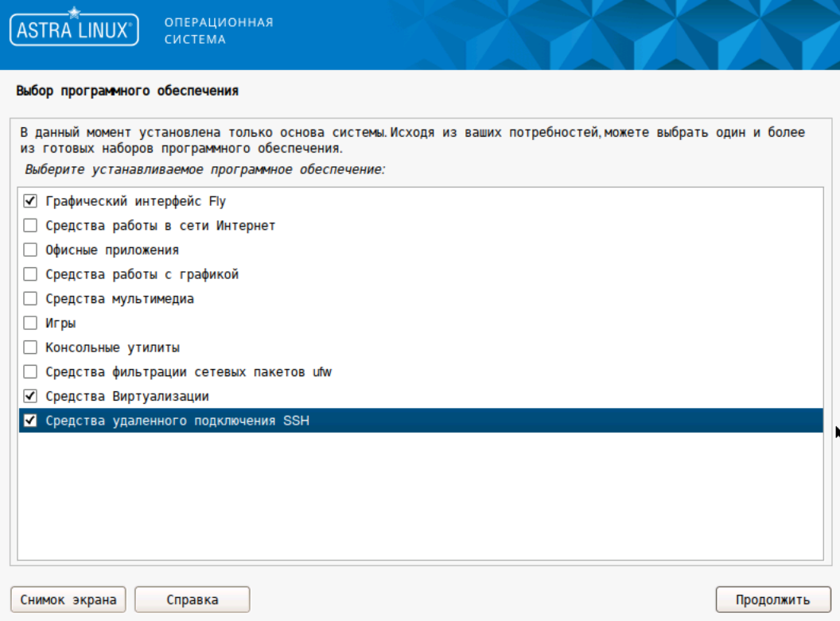
Task: Enable the Средства мультимедиа checkbox
Action: (30, 299)
